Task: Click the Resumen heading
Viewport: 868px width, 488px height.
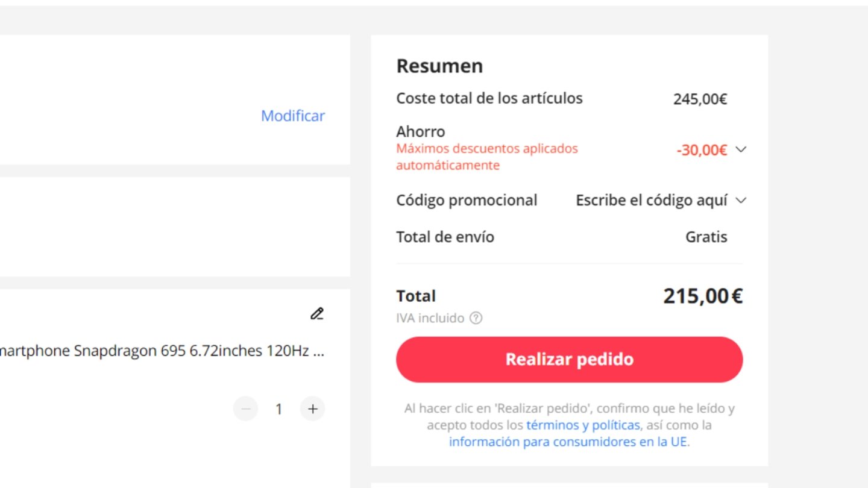Action: (x=439, y=66)
